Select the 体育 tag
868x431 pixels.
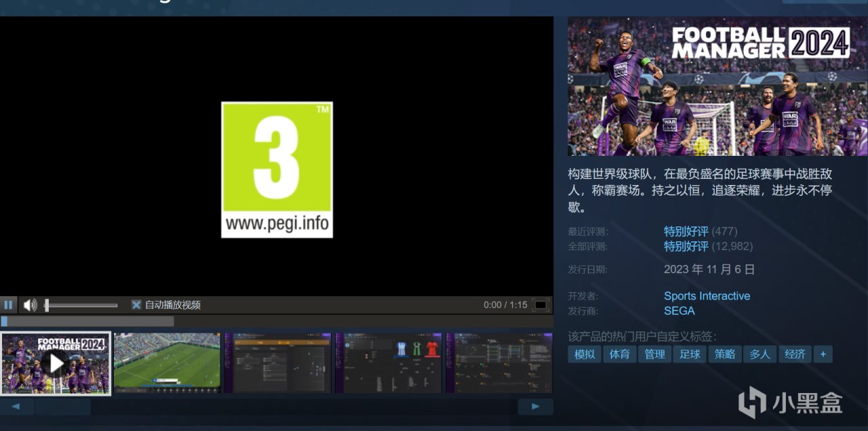[619, 354]
